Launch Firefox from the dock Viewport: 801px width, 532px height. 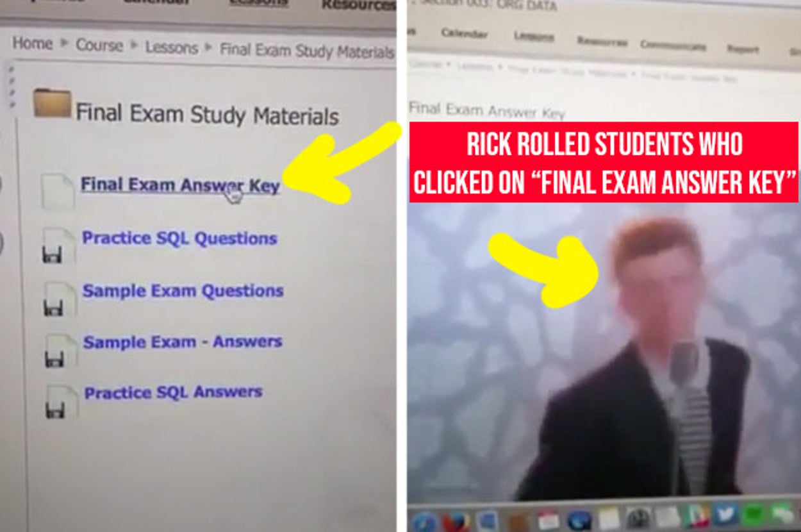point(456,520)
